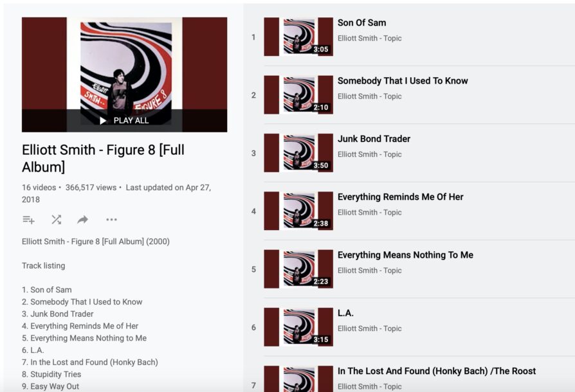This screenshot has width=575, height=392.
Task: Select the Junk Bond Trader thumbnail
Action: 298,153
